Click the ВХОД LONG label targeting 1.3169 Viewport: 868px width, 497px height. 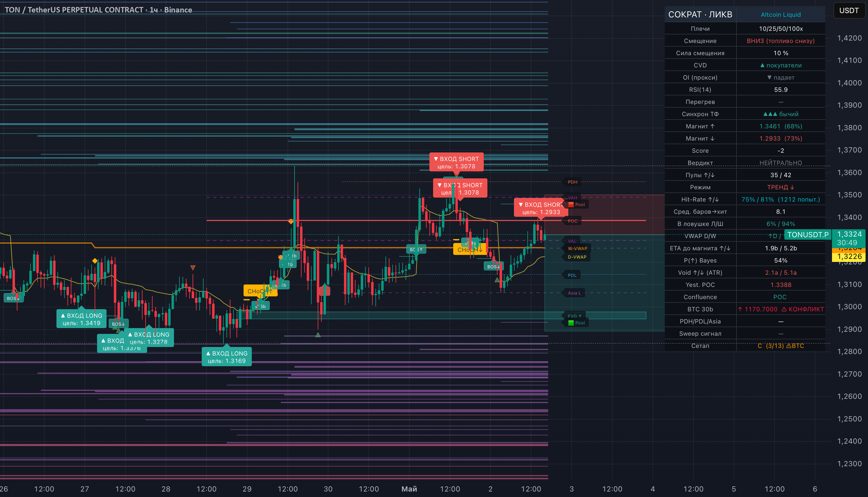227,357
